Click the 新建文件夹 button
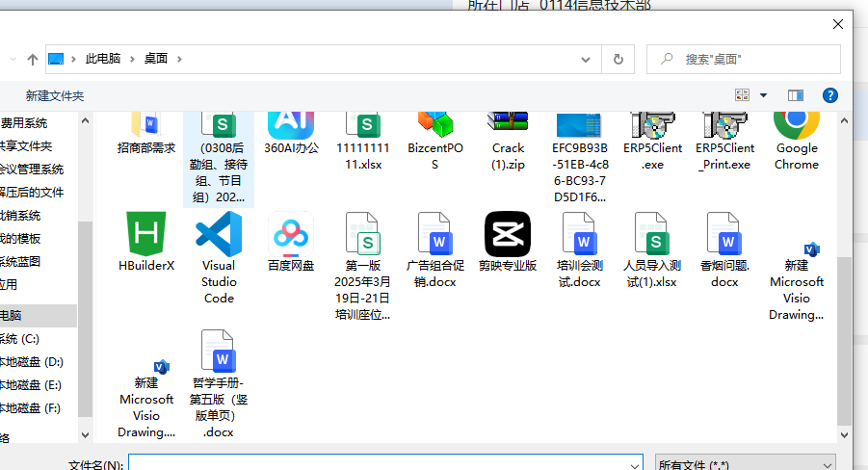This screenshot has height=470, width=868. 55,96
